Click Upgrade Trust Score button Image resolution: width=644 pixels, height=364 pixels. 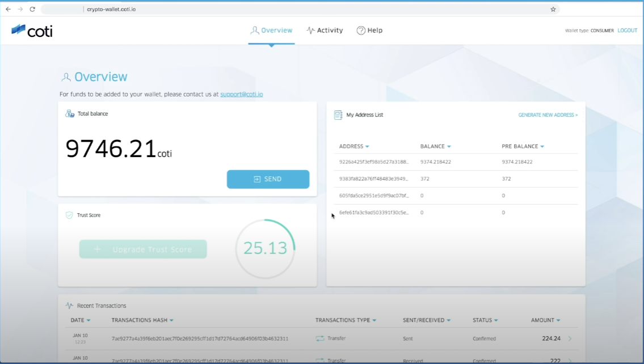143,249
